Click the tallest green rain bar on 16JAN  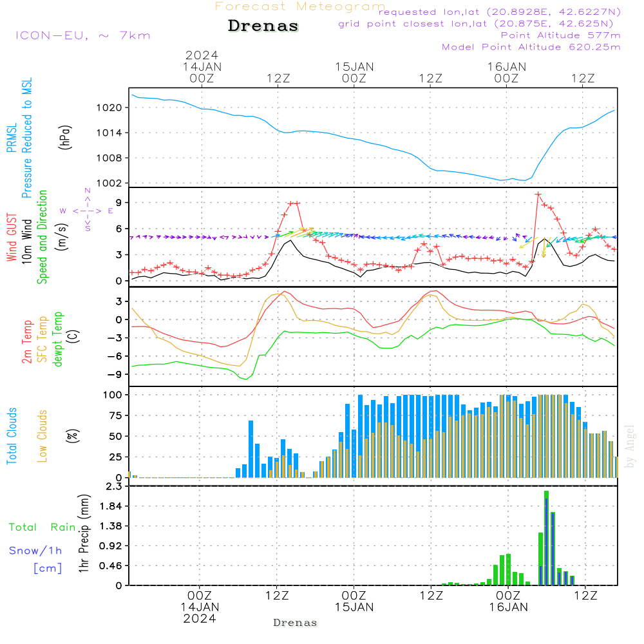(546, 538)
